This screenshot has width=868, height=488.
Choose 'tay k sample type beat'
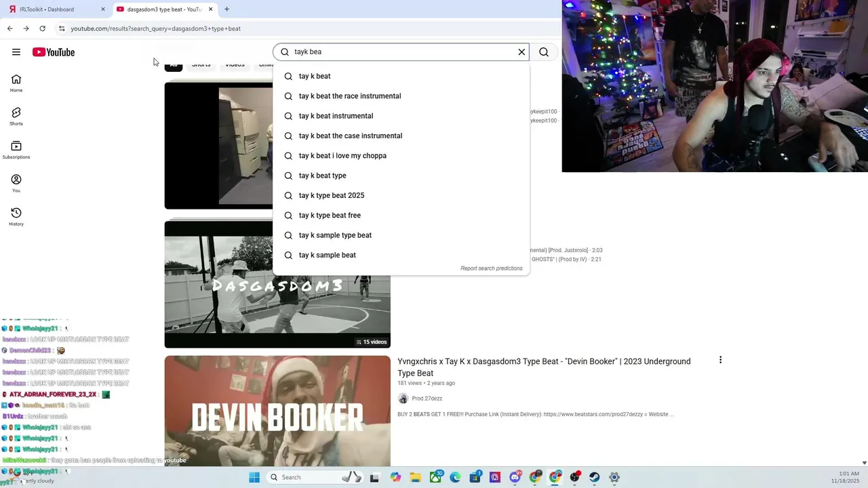point(401,235)
